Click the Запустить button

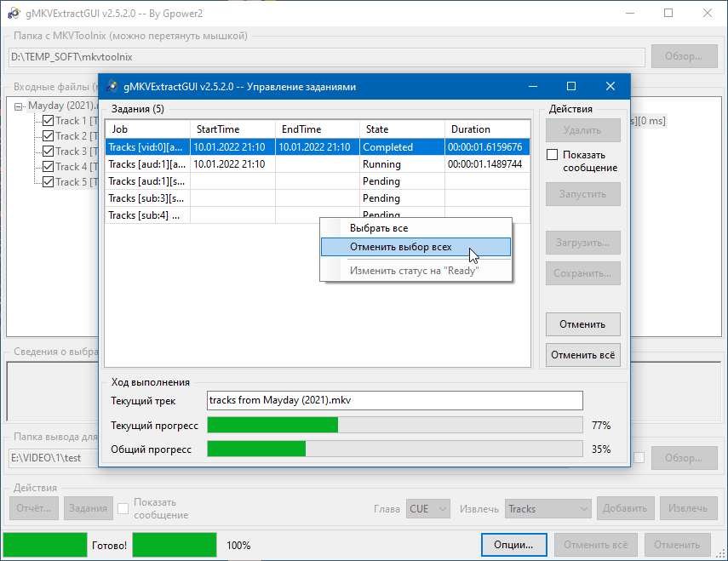583,194
